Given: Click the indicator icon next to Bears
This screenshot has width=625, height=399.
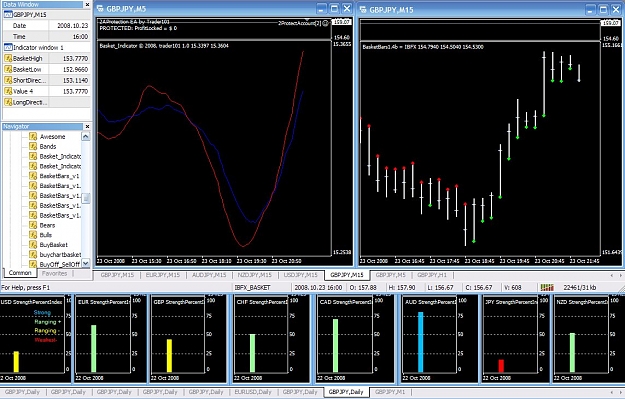Looking at the screenshot, I should pos(33,225).
